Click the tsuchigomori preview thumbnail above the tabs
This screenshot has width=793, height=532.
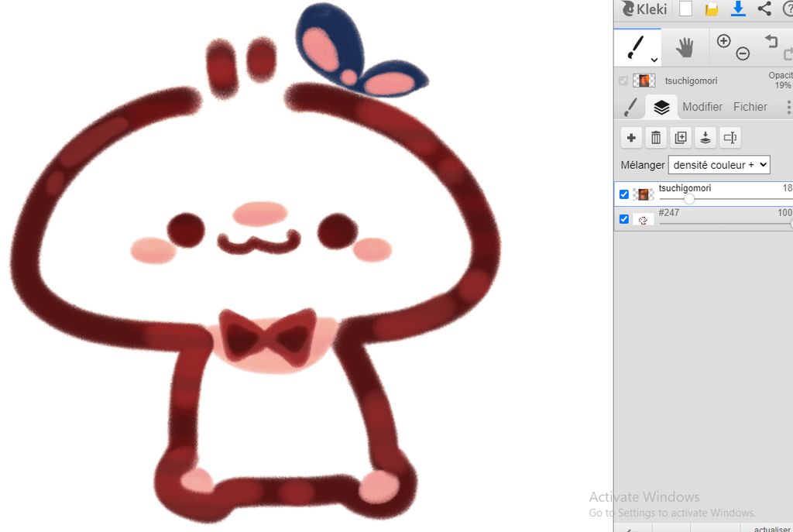(x=644, y=81)
